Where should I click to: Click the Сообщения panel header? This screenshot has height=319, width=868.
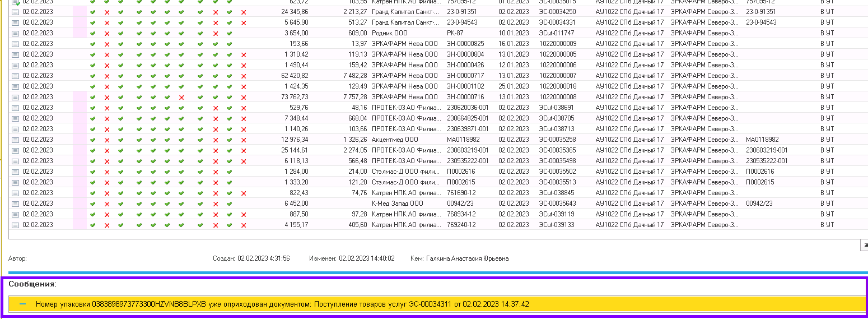[32, 284]
